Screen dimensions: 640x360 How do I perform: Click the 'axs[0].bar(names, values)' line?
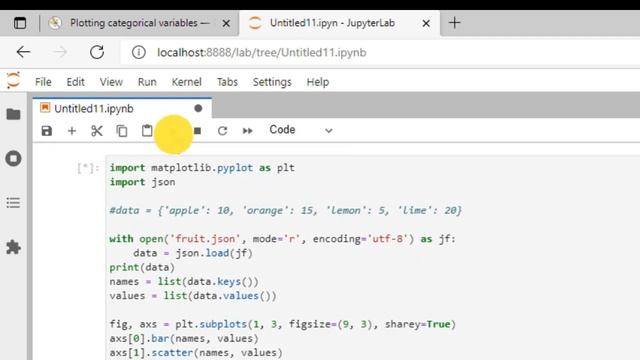(x=184, y=339)
